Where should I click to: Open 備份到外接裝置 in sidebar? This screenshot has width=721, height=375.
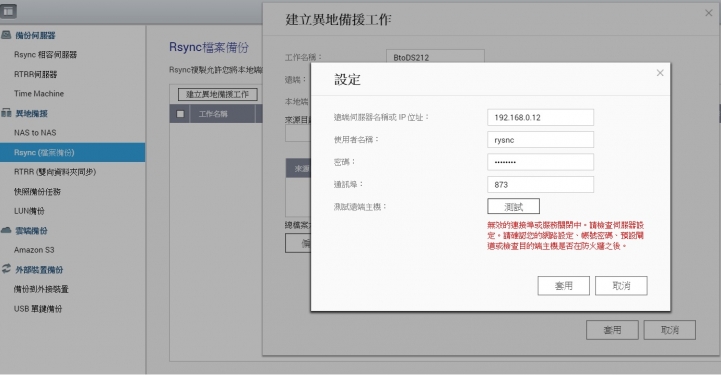41,289
